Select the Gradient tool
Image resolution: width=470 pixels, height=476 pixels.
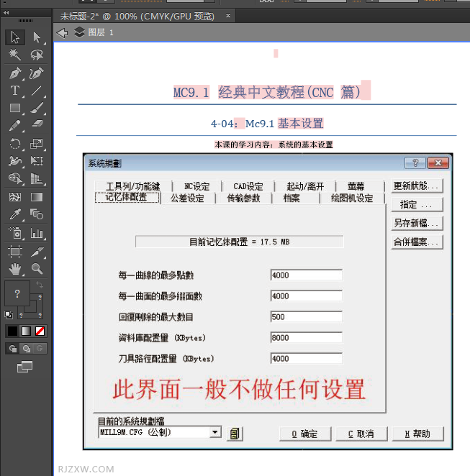tap(37, 197)
